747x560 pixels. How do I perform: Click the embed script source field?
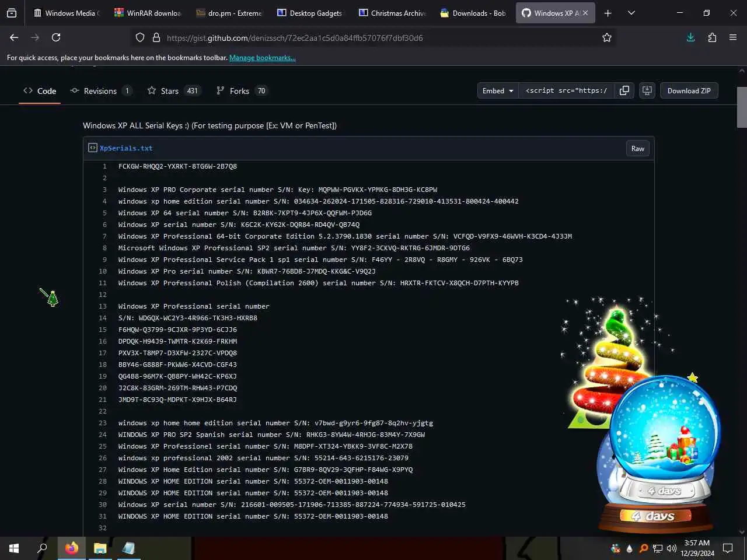tap(566, 90)
